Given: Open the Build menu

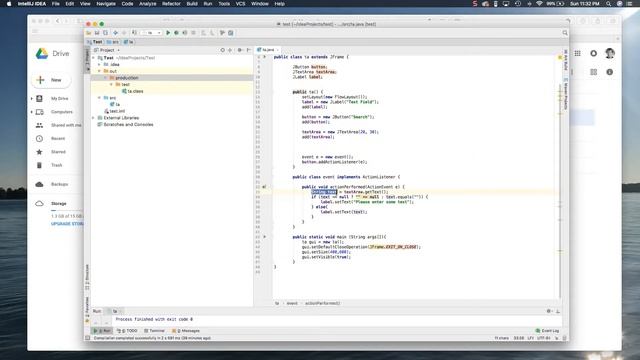Looking at the screenshot, I should point(192,4).
